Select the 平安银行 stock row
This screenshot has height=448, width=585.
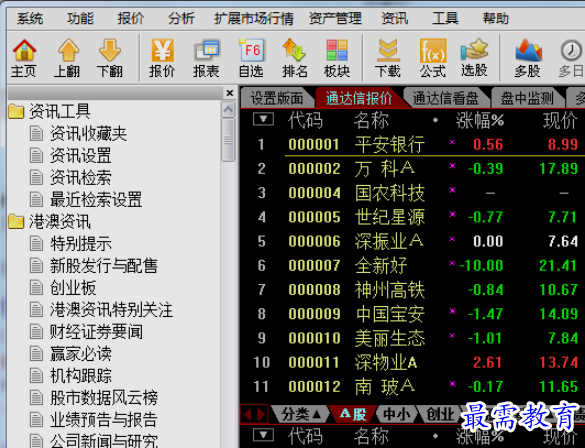412,144
